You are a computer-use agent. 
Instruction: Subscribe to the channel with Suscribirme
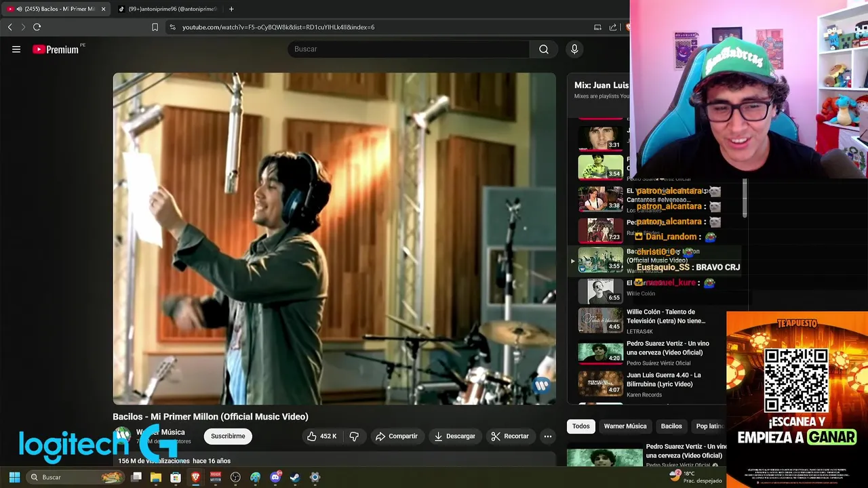point(228,436)
